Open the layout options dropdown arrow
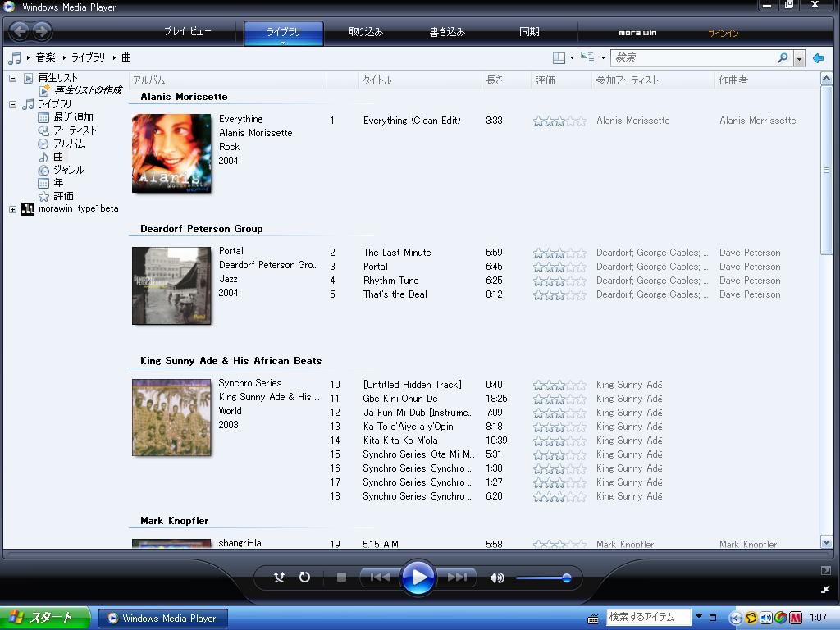840x630 pixels. click(572, 58)
